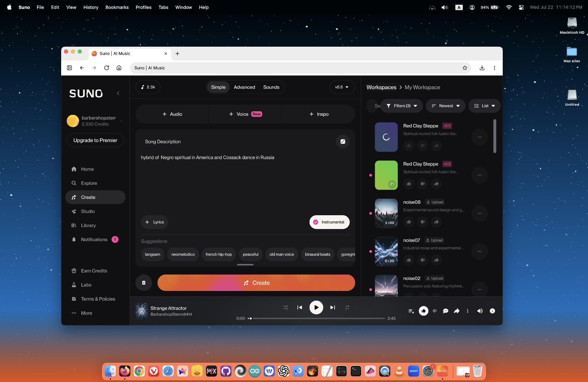The image size is (588, 382).
Task: Toggle repeat playback
Action: (x=347, y=307)
